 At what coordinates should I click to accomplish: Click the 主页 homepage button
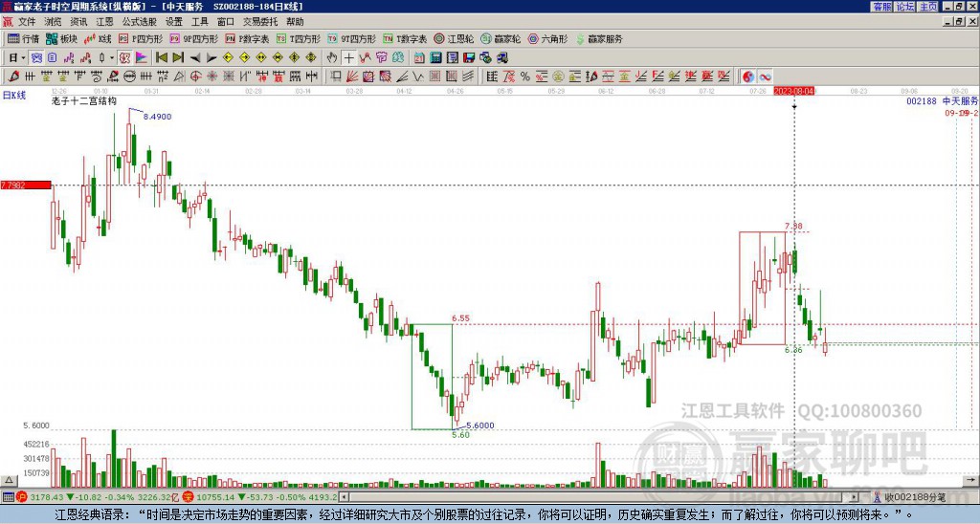point(927,7)
